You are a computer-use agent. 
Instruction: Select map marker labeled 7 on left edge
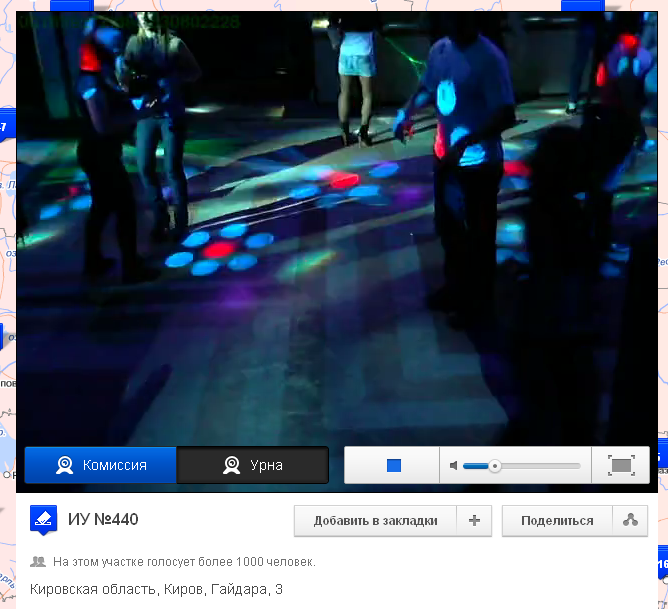pyautogui.click(x=3, y=128)
